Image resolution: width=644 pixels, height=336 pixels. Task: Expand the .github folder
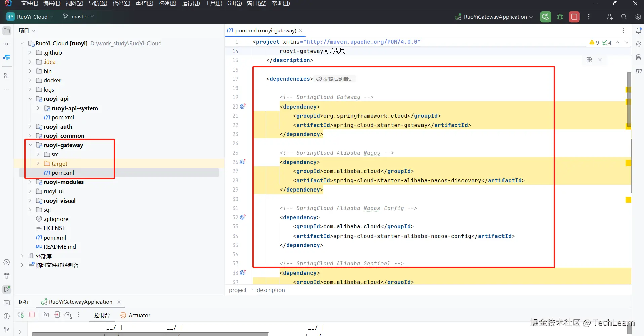(x=30, y=53)
